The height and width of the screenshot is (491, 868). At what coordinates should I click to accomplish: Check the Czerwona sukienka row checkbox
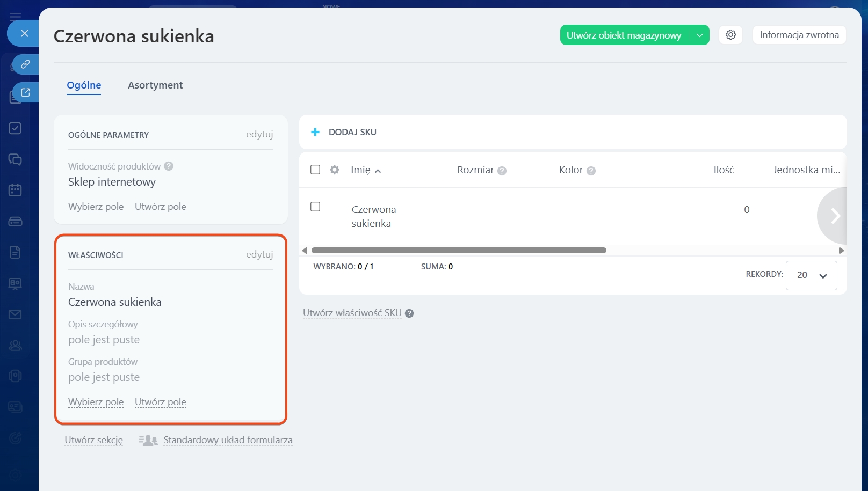pos(315,207)
